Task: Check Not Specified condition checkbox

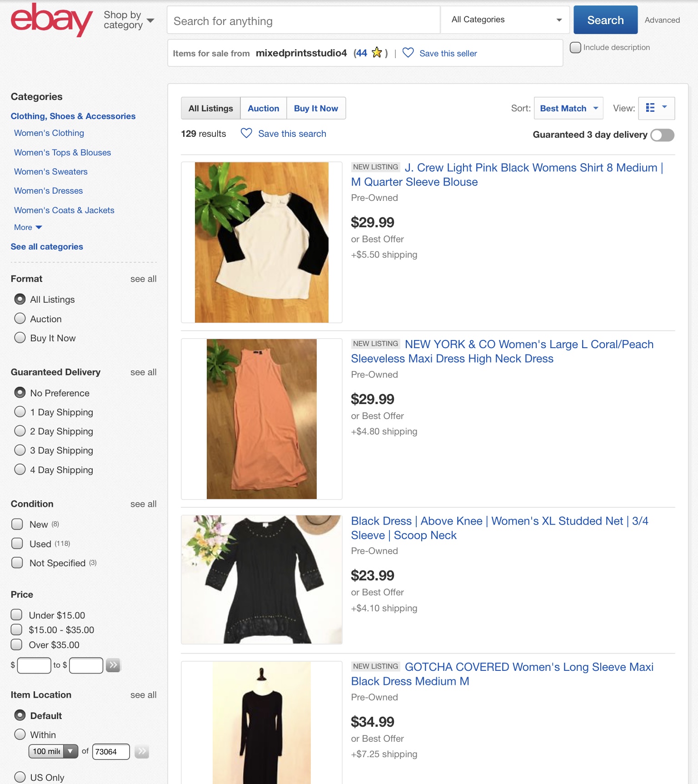Action: pos(17,563)
